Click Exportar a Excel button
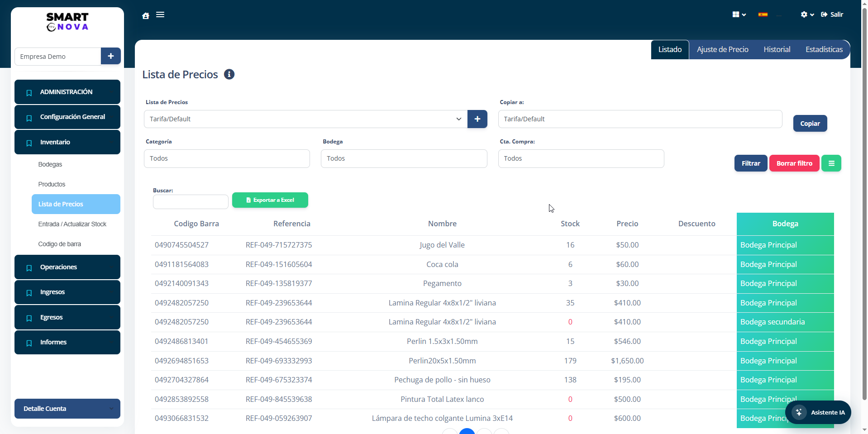 coord(270,200)
